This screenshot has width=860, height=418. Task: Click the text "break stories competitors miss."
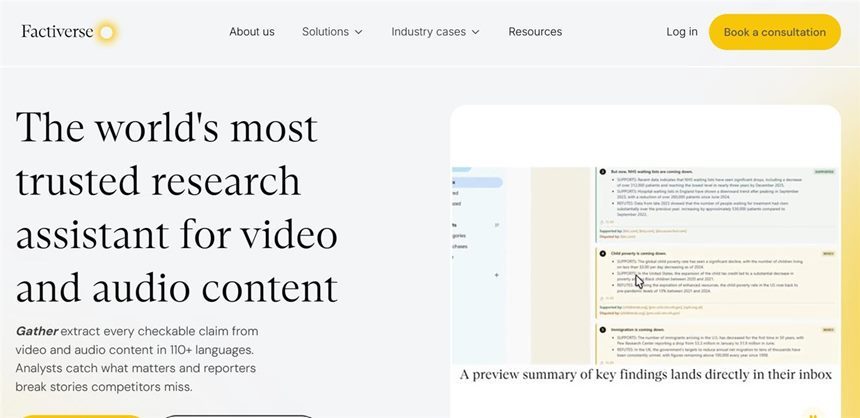pyautogui.click(x=104, y=387)
